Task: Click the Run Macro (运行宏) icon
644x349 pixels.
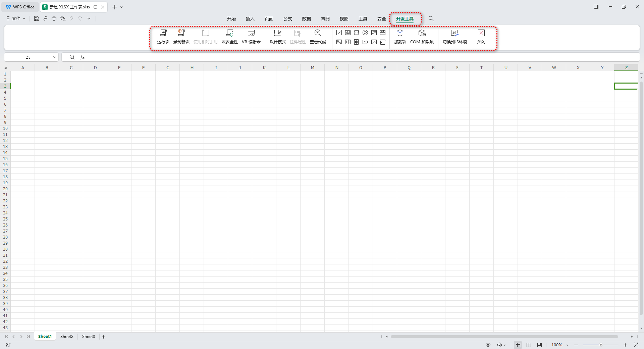Action: click(163, 36)
